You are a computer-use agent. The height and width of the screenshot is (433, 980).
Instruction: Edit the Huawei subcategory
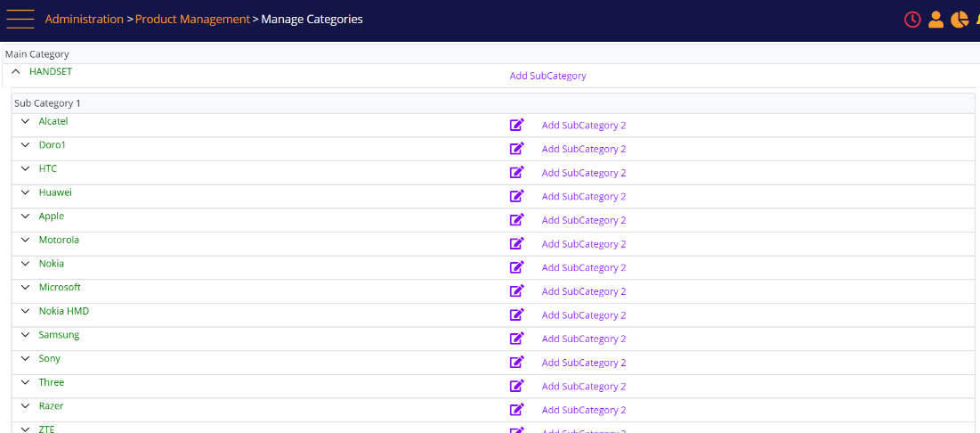pos(517,197)
